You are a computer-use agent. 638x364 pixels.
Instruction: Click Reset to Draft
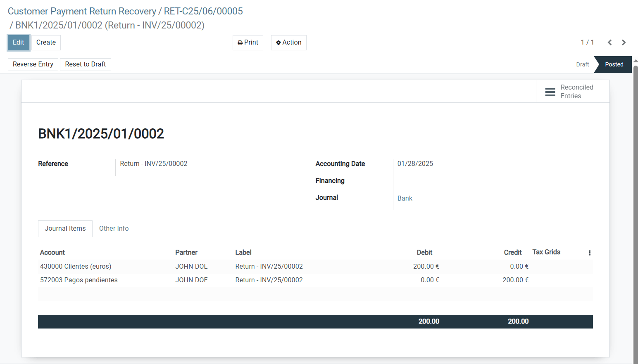[x=85, y=64]
